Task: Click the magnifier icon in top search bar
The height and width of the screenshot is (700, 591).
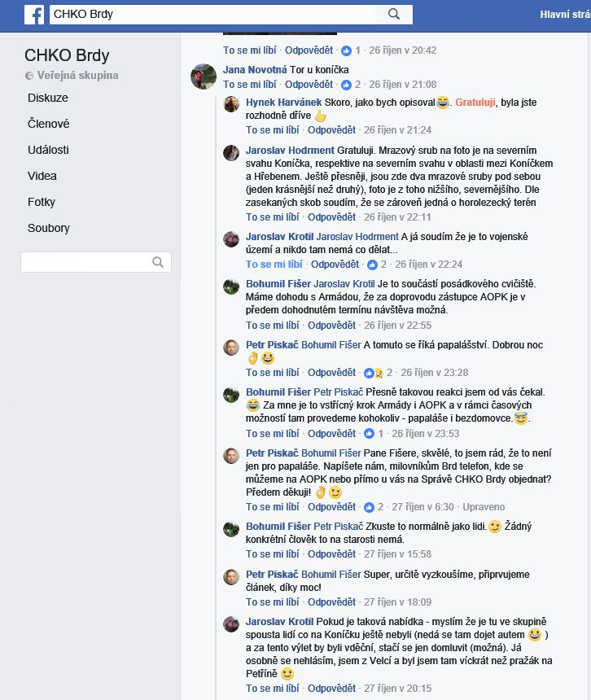Action: click(394, 15)
